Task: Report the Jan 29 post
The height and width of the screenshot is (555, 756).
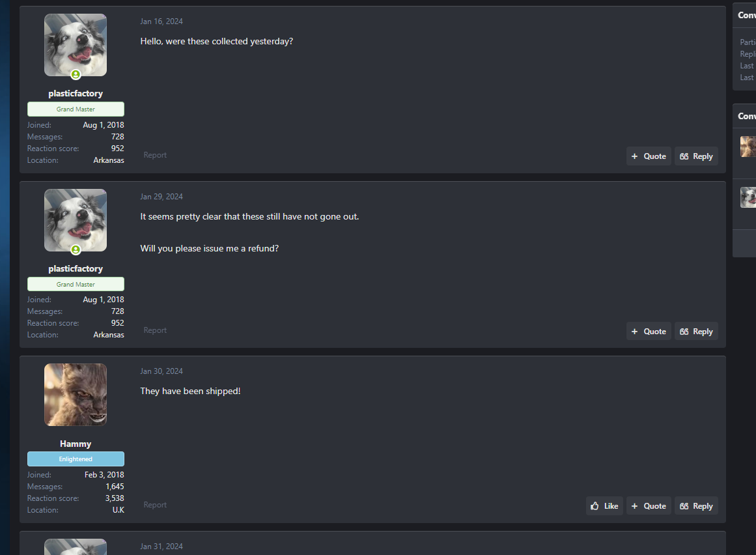Action: 155,330
